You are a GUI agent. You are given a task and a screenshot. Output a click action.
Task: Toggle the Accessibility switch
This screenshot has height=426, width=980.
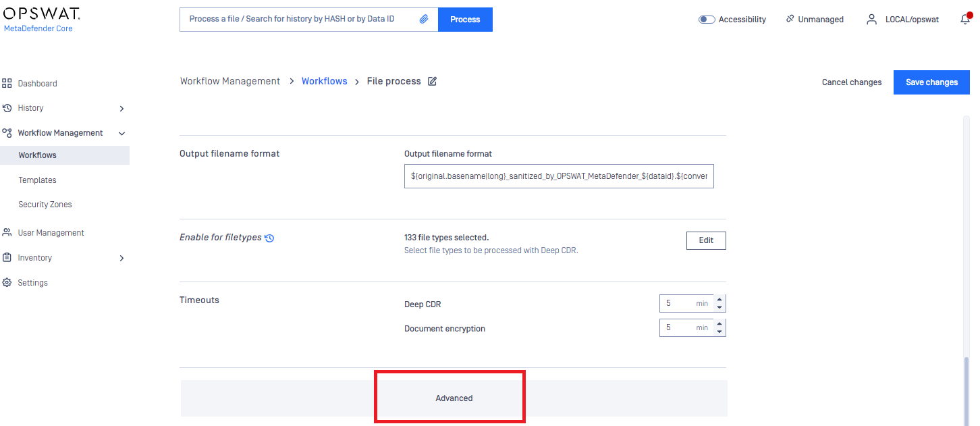[707, 20]
